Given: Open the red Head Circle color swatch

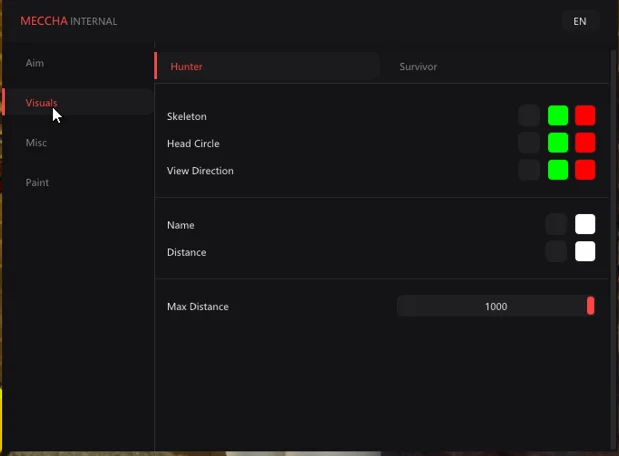Looking at the screenshot, I should 585,143.
